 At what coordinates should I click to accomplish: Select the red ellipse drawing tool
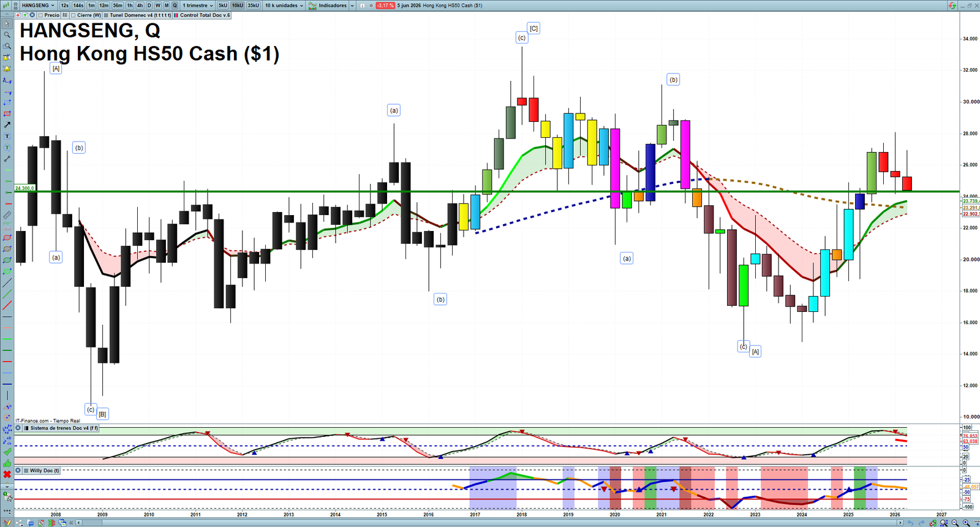click(x=7, y=237)
